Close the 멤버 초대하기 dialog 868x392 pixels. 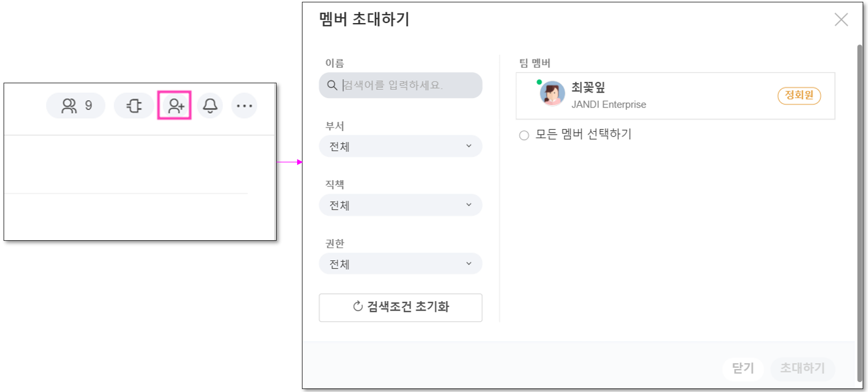coord(841,19)
